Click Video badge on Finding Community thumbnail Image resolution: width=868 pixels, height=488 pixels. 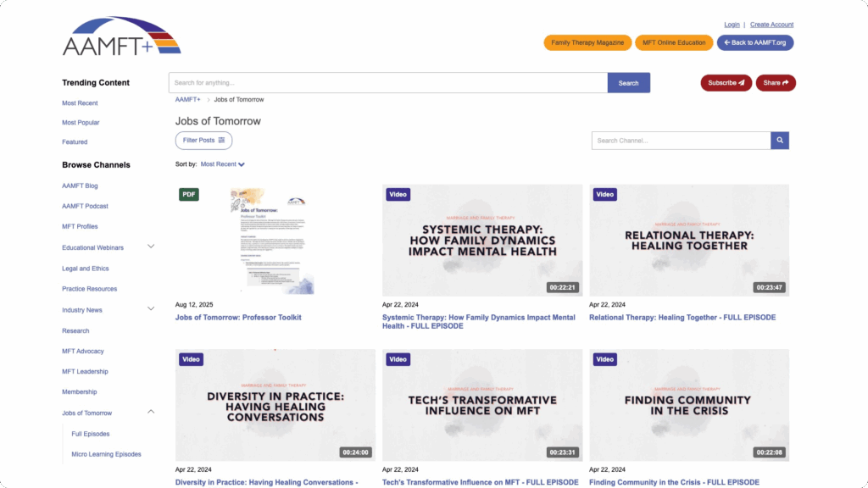604,359
